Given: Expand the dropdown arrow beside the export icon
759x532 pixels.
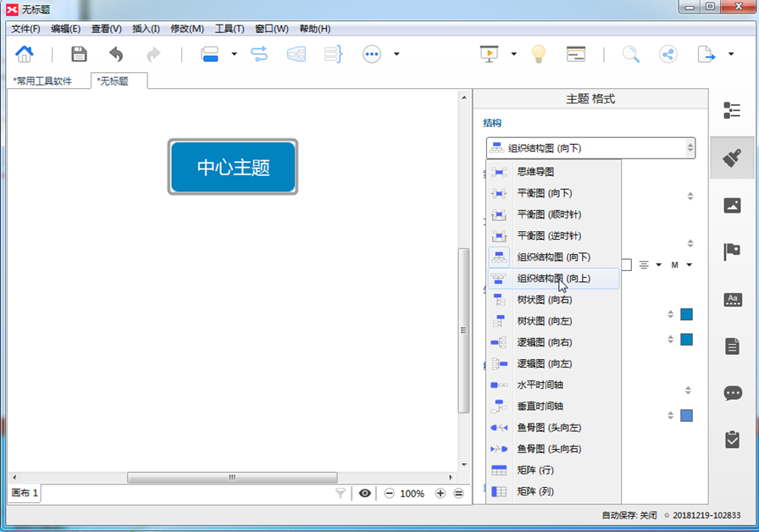Looking at the screenshot, I should [731, 54].
